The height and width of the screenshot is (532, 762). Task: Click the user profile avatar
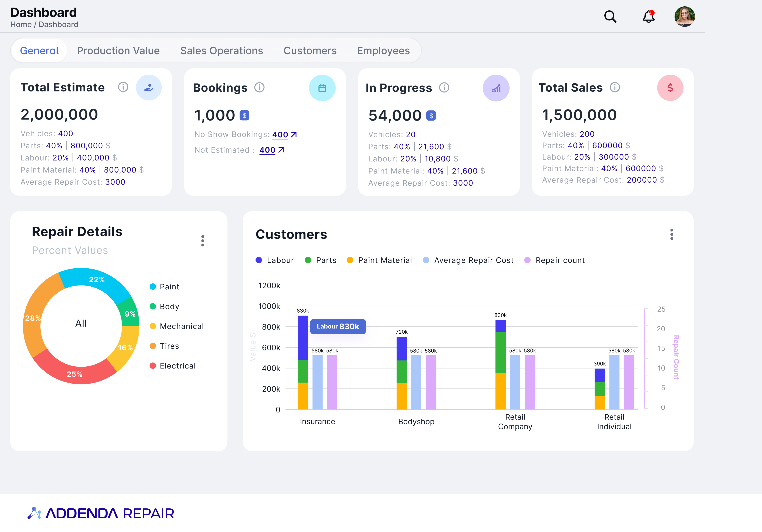coord(684,17)
